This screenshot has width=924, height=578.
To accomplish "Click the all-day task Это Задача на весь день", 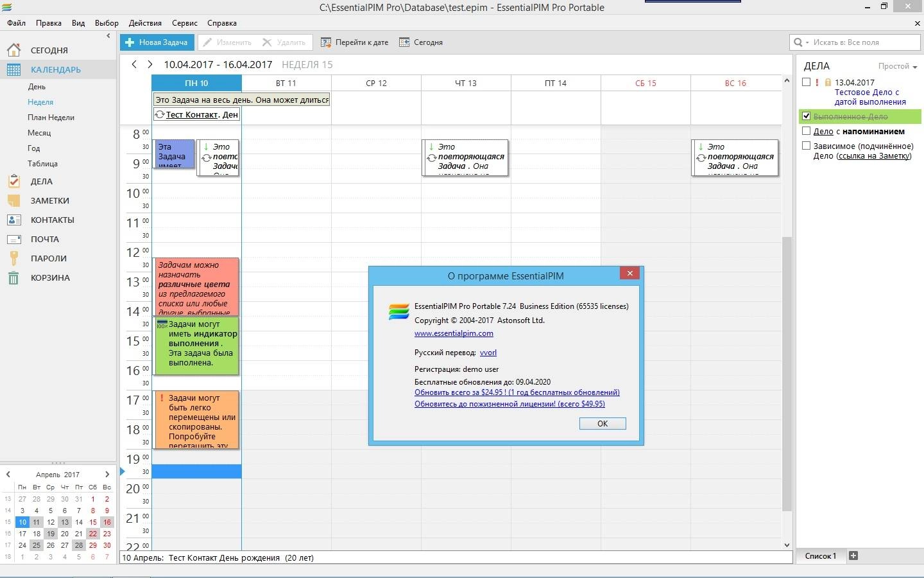I will click(241, 100).
